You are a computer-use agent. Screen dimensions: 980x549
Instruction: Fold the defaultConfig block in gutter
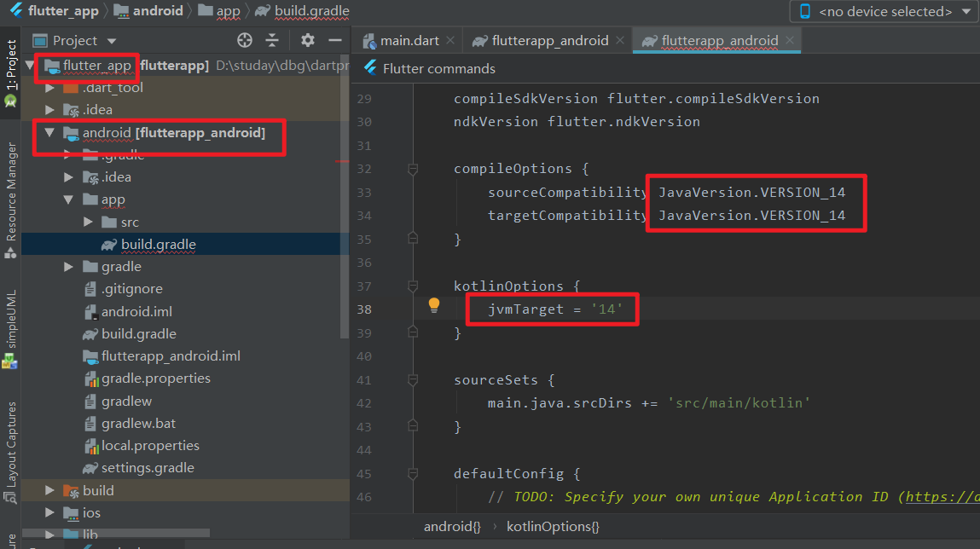[413, 473]
